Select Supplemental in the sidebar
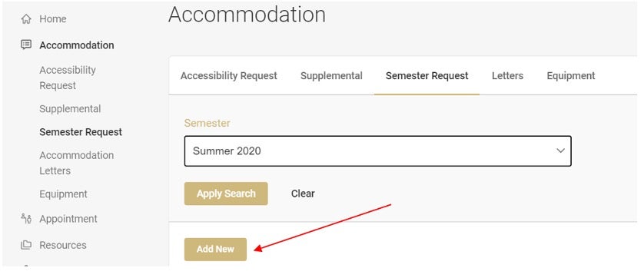The width and height of the screenshot is (644, 278). pyautogui.click(x=70, y=109)
